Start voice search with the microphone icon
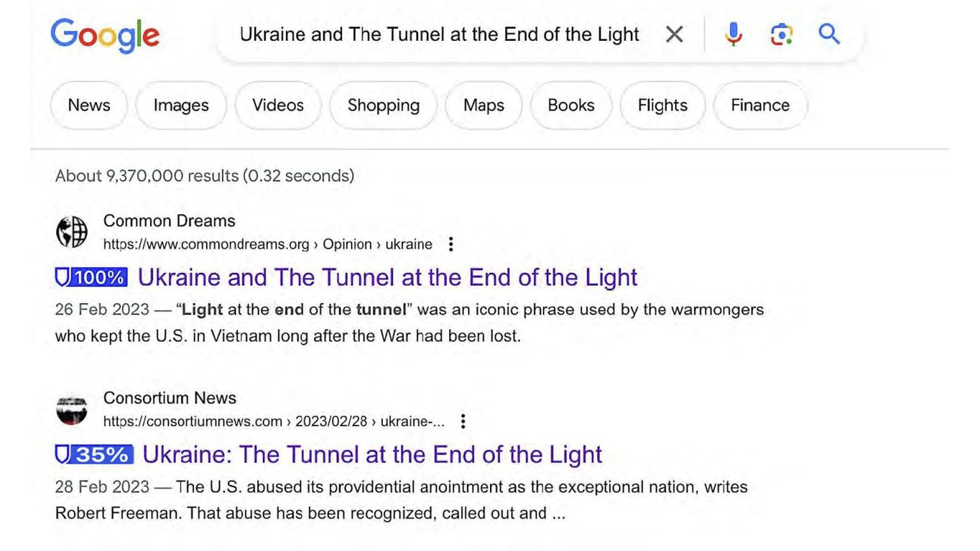 point(734,34)
